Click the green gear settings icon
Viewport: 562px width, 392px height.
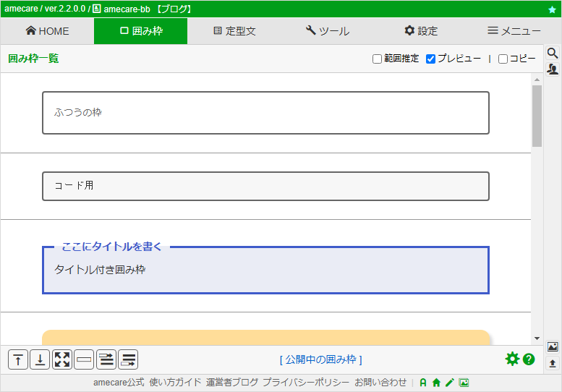512,359
